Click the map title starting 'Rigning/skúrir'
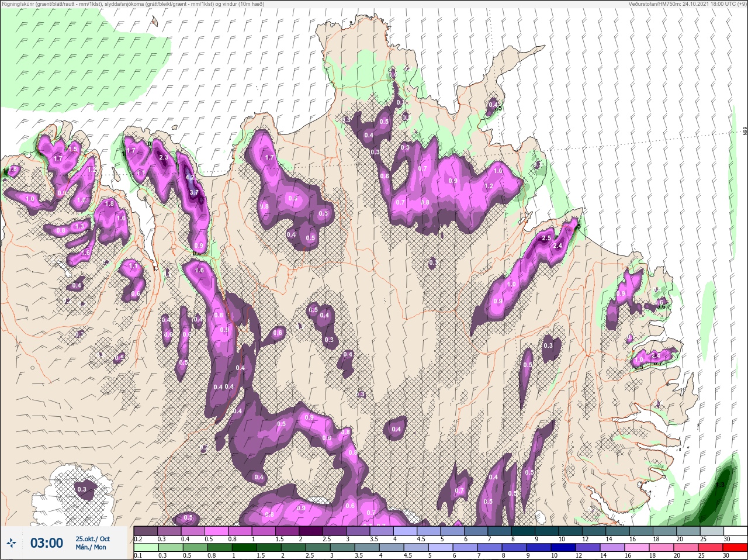 [x=132, y=4]
